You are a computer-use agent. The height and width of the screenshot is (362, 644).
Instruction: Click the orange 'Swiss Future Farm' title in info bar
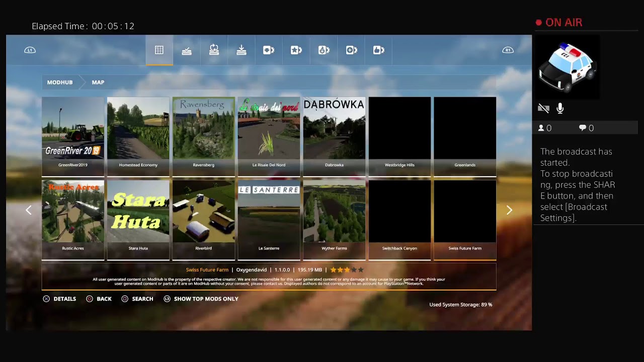click(207, 270)
